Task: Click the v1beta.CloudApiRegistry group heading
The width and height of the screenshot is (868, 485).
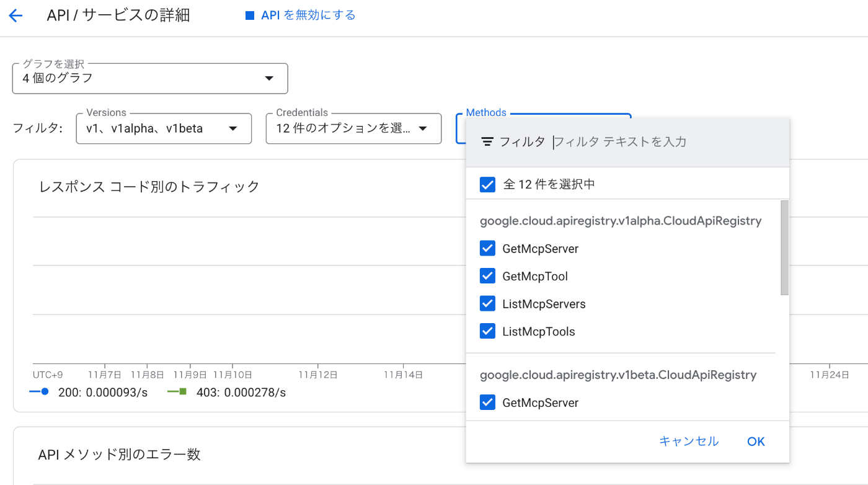Action: tap(618, 375)
